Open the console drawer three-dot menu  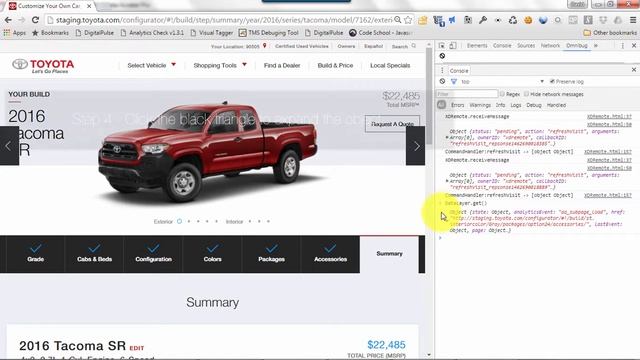coord(442,71)
